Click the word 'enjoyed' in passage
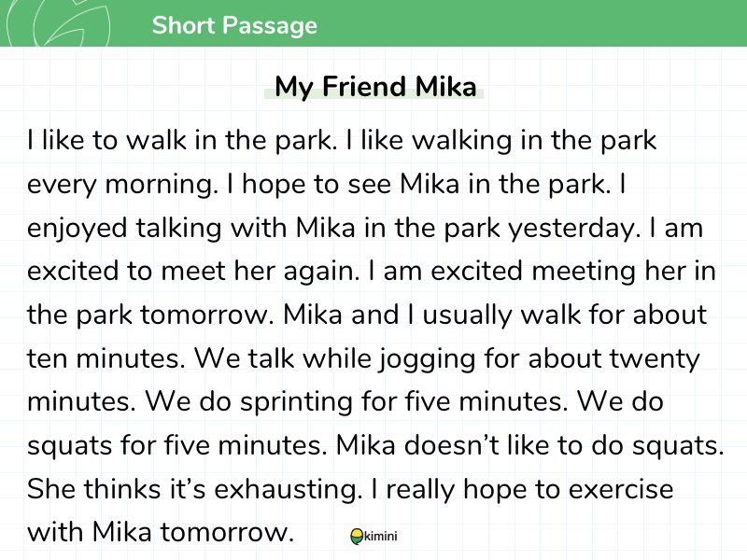Viewport: 747px width, 560px height. (x=78, y=228)
